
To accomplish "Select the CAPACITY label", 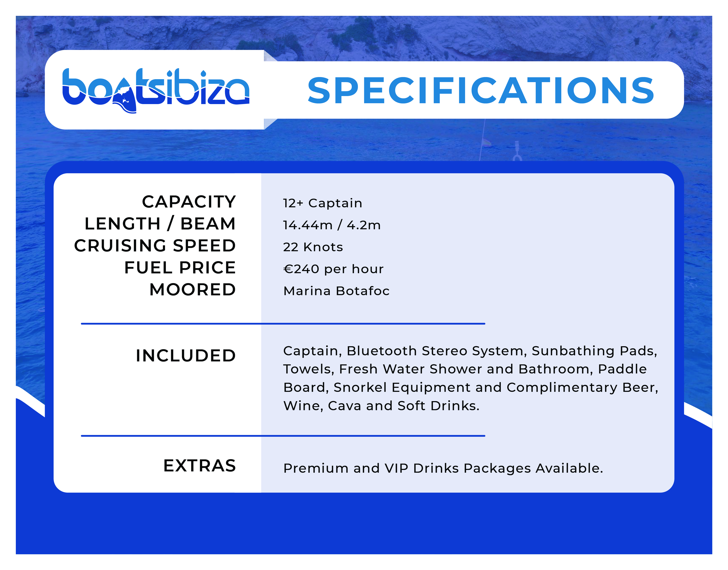I will point(189,202).
